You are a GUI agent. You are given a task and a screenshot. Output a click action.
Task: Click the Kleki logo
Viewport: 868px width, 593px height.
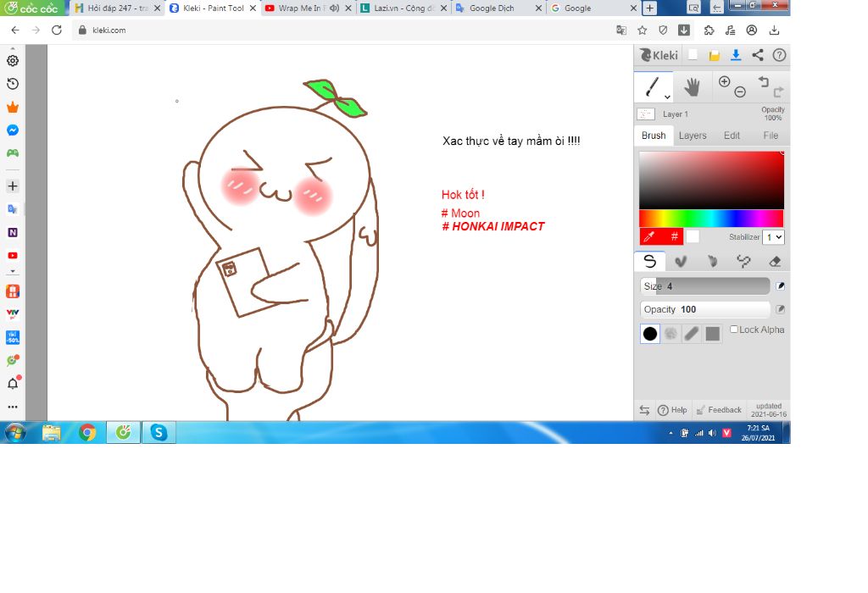(659, 55)
